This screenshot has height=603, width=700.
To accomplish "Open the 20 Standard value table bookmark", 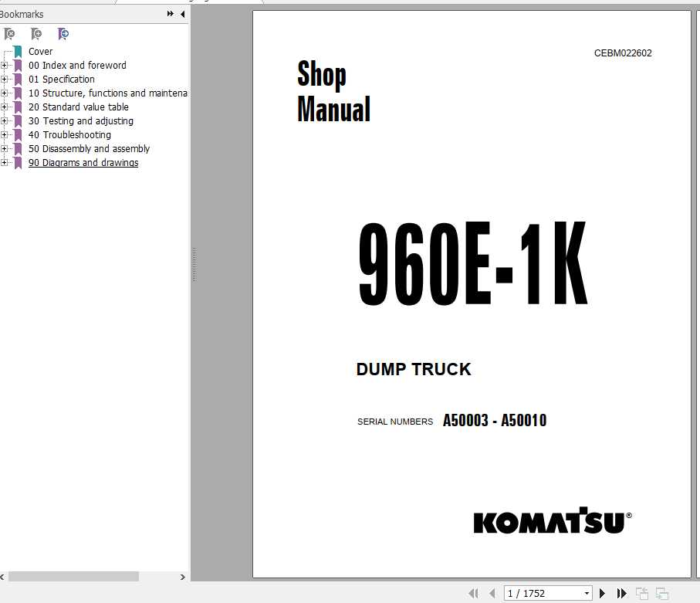I will pos(79,107).
